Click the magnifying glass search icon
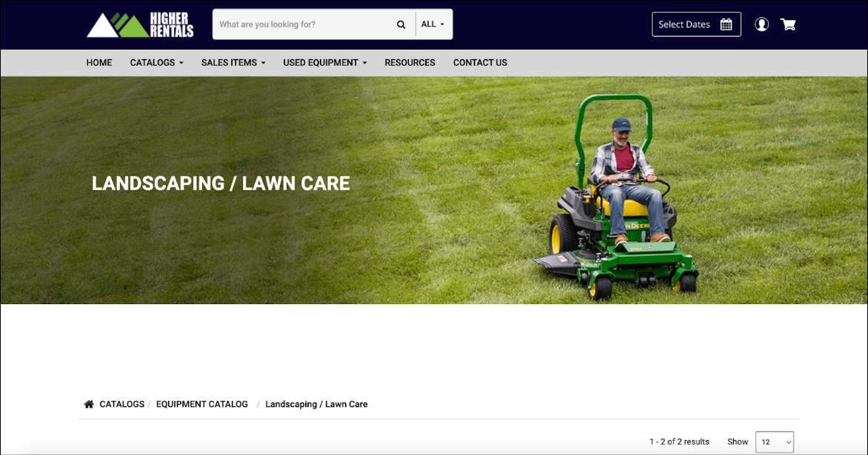The width and height of the screenshot is (868, 455). (401, 24)
